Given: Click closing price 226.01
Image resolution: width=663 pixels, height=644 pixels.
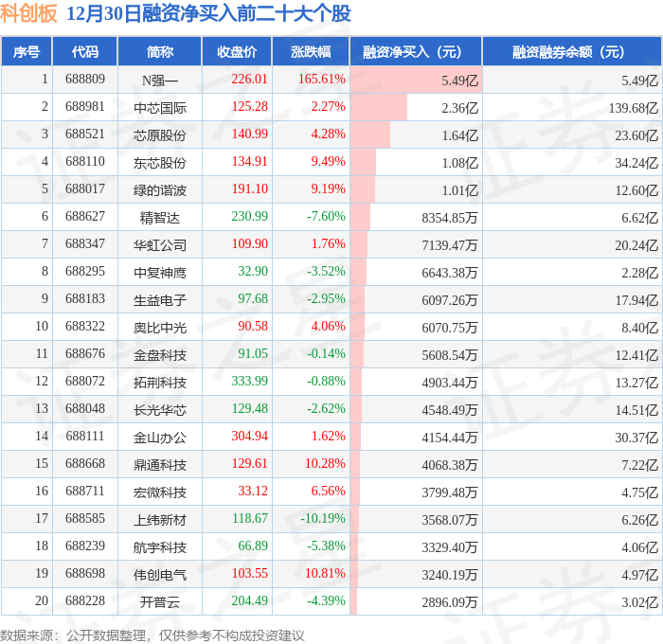Looking at the screenshot, I should [249, 79].
